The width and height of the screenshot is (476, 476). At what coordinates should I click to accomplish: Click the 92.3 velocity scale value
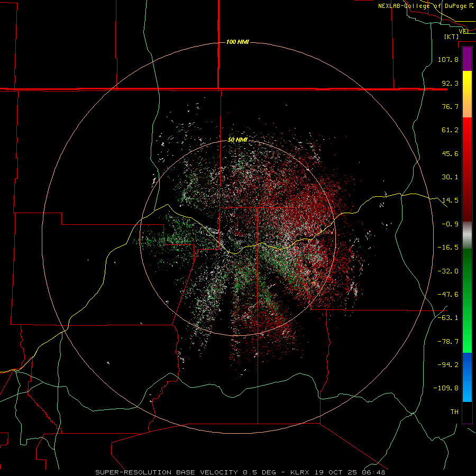pos(450,83)
